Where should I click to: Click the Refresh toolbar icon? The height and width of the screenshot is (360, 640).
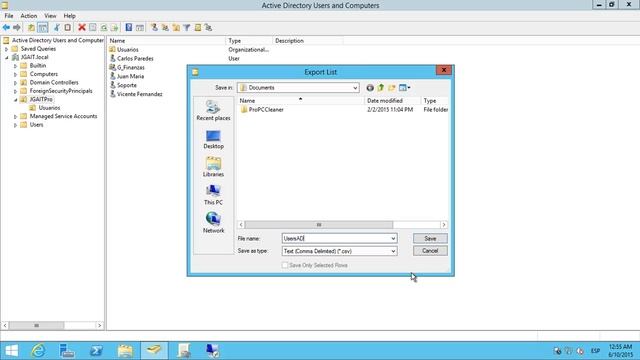pyautogui.click(x=104, y=27)
